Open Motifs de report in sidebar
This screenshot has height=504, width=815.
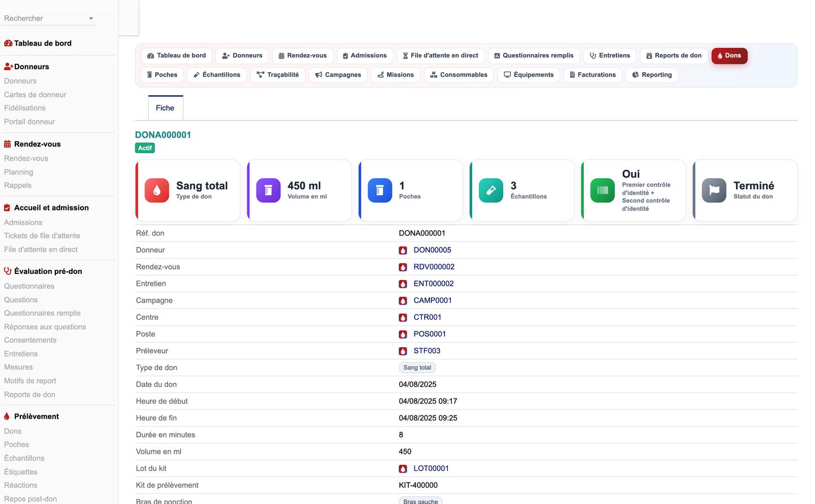(30, 381)
